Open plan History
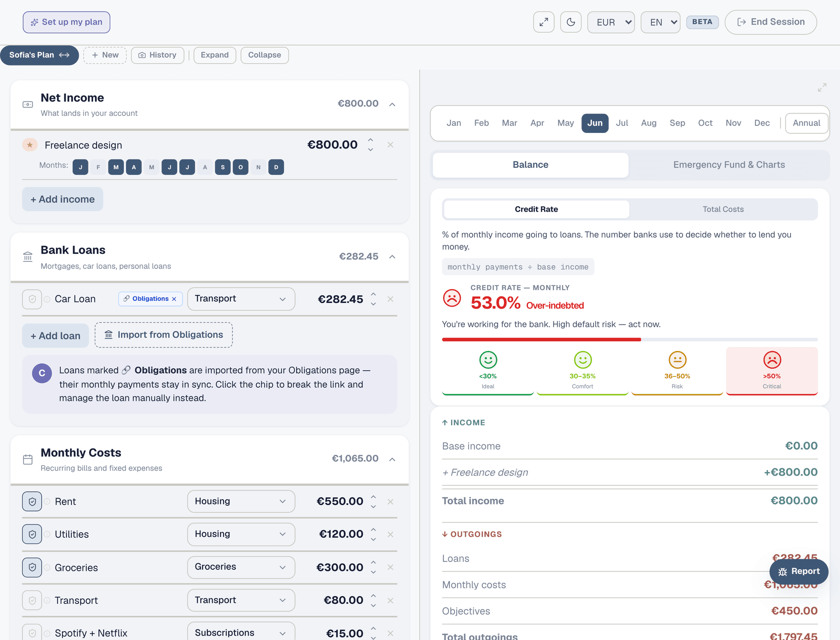The height and width of the screenshot is (640, 840). [x=157, y=55]
